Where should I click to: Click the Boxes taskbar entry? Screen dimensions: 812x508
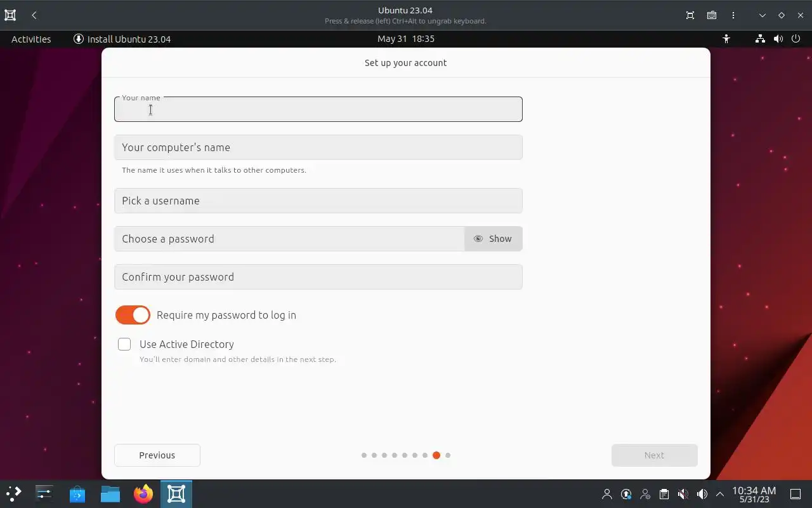(x=176, y=493)
